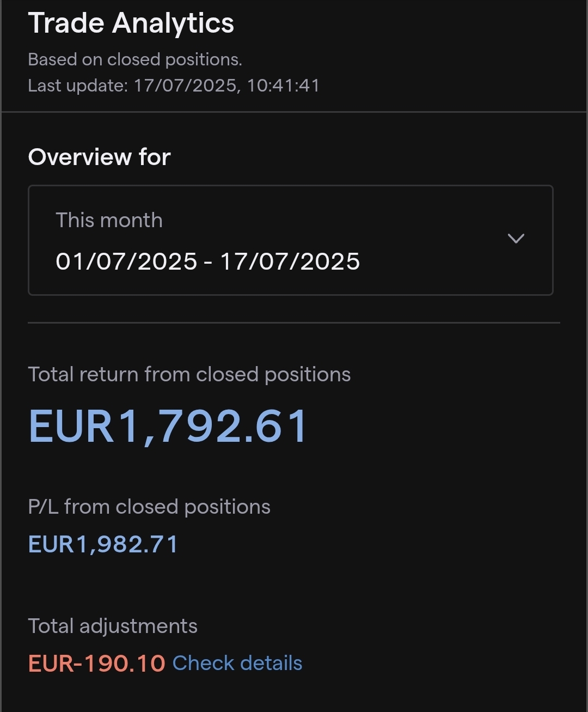Select the EUR1,792.61 total return value
This screenshot has width=588, height=712.
(x=168, y=426)
